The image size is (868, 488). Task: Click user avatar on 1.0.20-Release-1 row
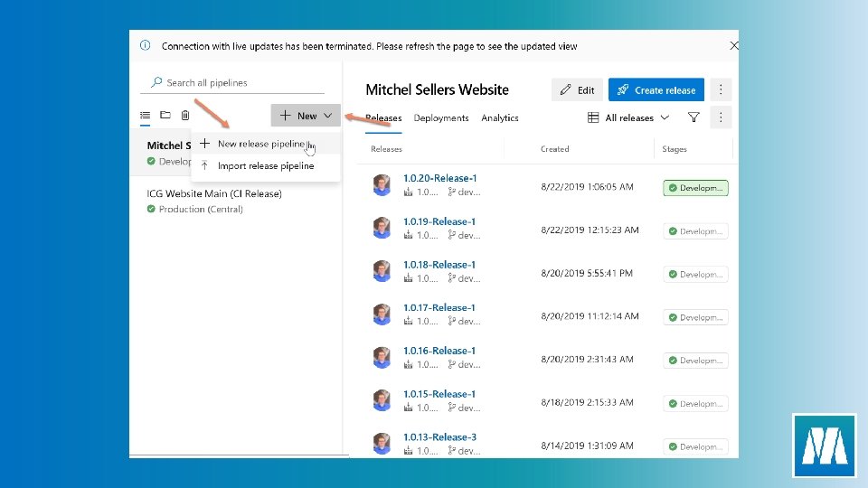pyautogui.click(x=382, y=185)
